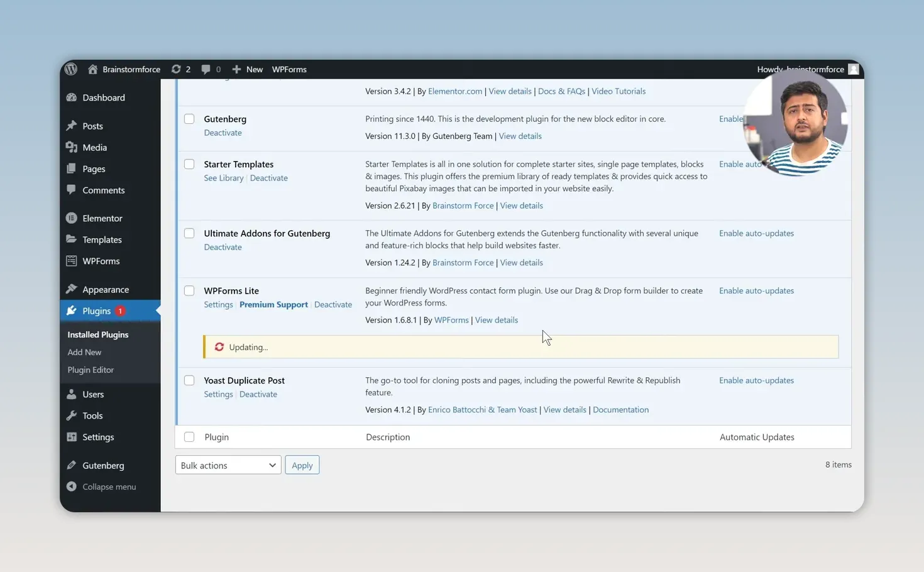Click the presenter webcam video bubble

point(796,123)
